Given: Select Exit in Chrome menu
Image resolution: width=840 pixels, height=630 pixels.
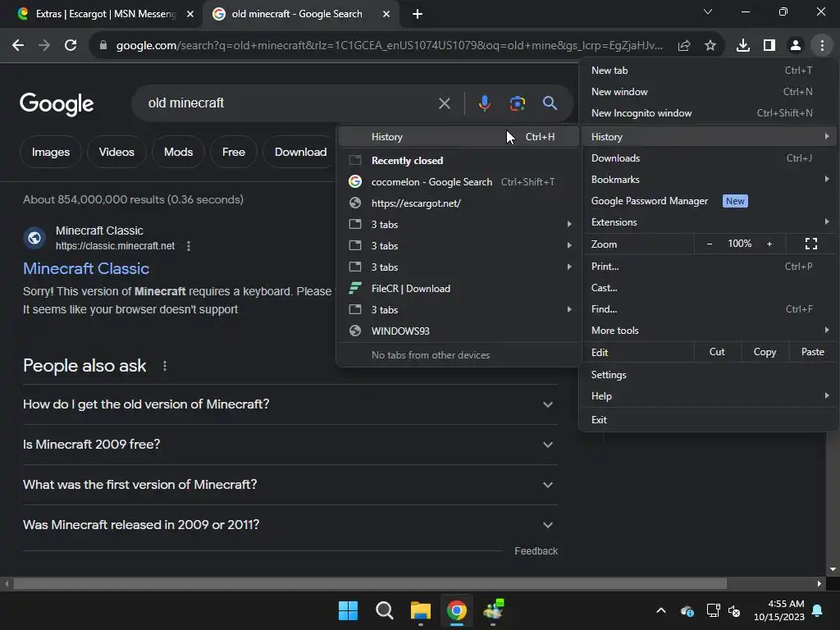Looking at the screenshot, I should pos(709,419).
